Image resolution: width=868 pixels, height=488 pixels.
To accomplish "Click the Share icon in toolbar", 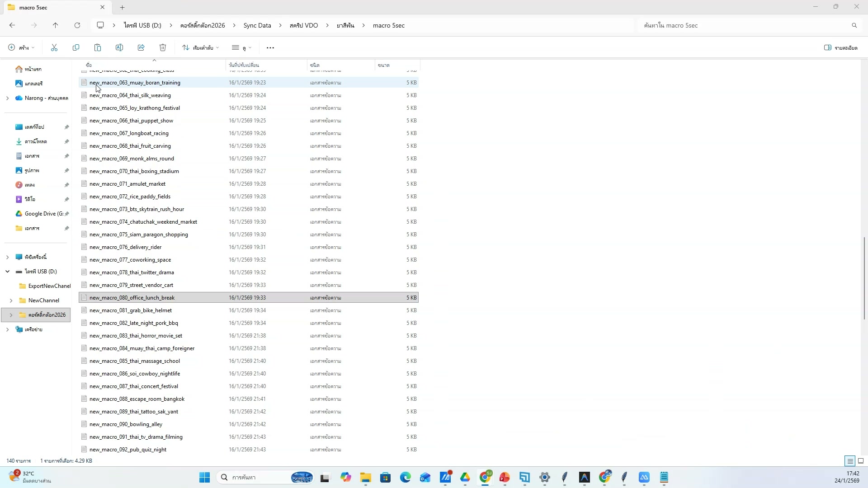I will [141, 47].
